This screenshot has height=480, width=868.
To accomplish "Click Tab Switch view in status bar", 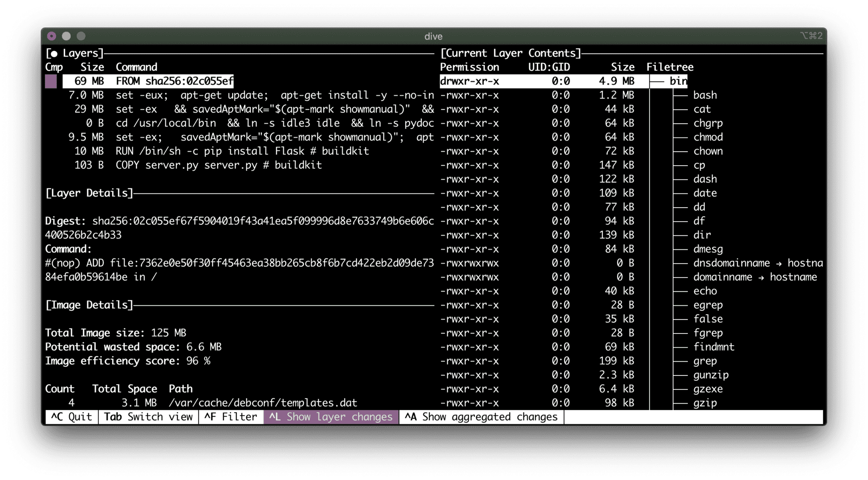I will coord(148,417).
